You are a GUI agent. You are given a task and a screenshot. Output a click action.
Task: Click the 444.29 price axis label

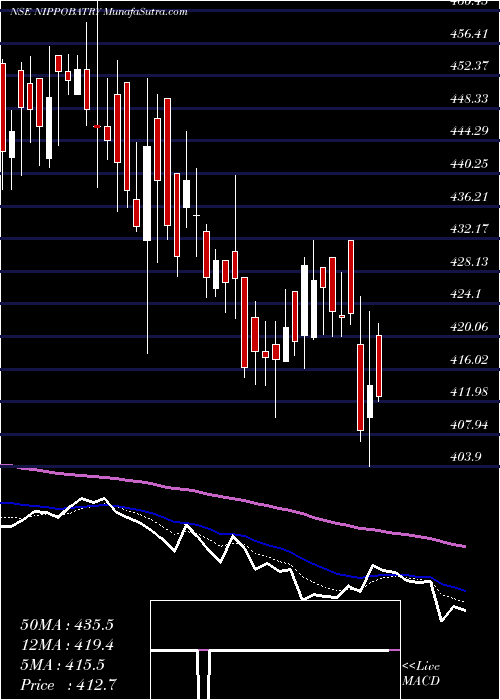tap(469, 132)
